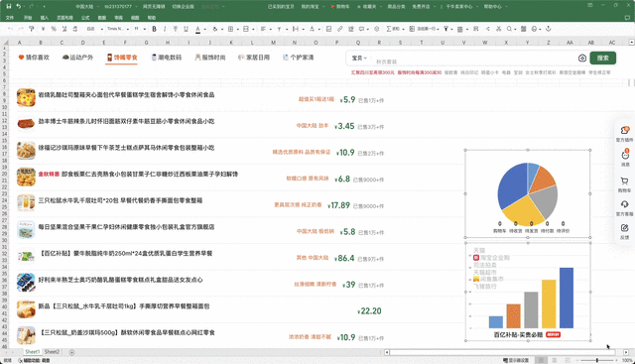Click the filter funnel icon
635x364 pixels.
coord(445,29)
